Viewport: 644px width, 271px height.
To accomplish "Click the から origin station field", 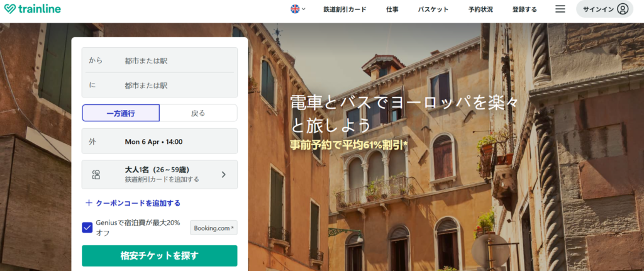I will (160, 60).
